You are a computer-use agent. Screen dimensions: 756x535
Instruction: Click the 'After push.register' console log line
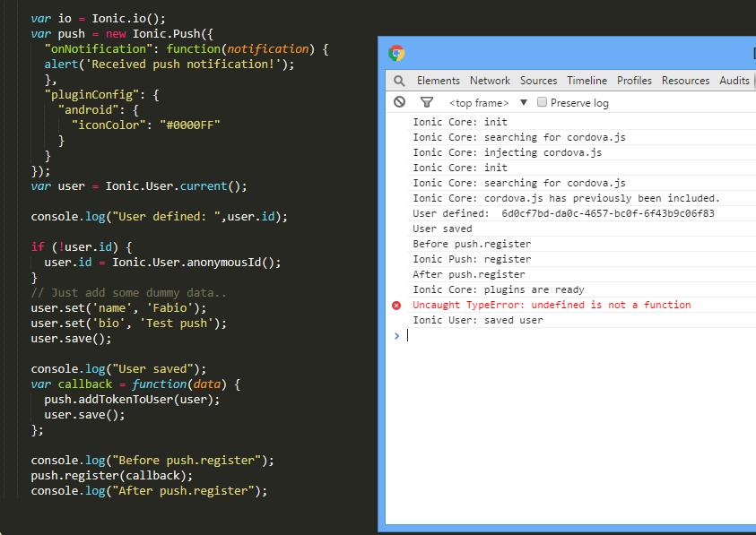[469, 274]
